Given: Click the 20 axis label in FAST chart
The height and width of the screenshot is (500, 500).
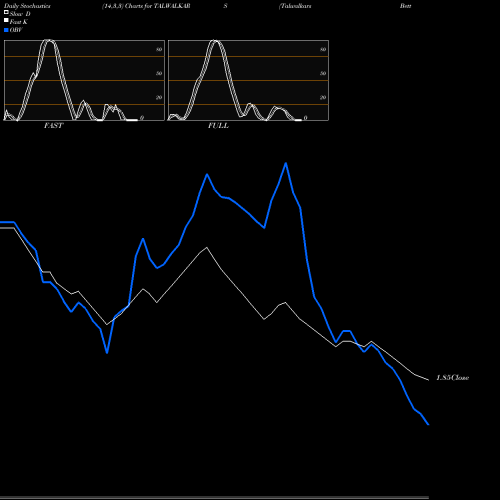Looking at the screenshot, I should [x=159, y=97].
